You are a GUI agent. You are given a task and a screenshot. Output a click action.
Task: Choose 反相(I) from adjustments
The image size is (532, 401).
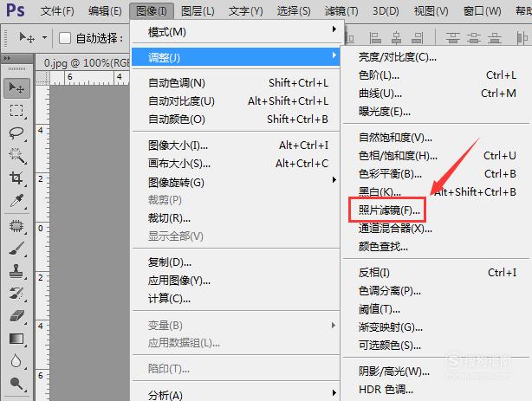pos(437,273)
